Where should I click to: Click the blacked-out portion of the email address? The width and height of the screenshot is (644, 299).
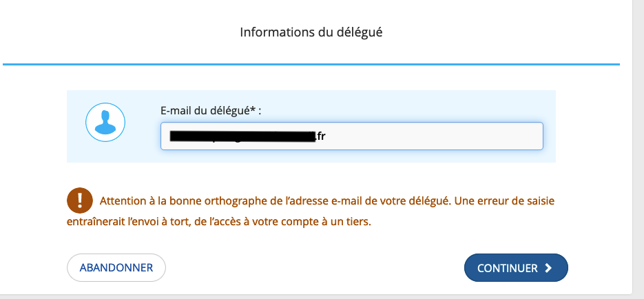(242, 136)
